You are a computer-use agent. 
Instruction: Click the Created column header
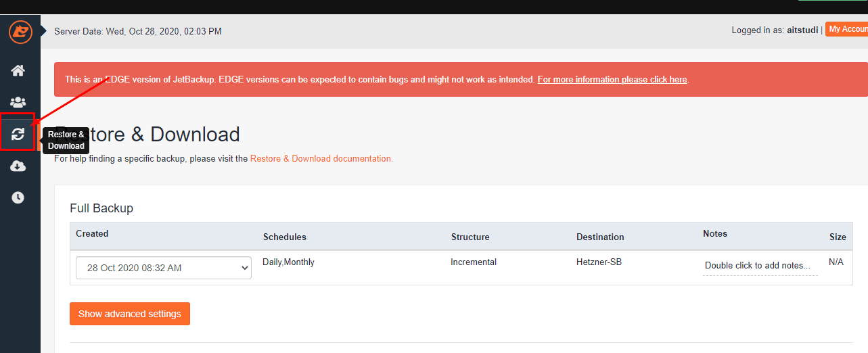[x=92, y=234]
